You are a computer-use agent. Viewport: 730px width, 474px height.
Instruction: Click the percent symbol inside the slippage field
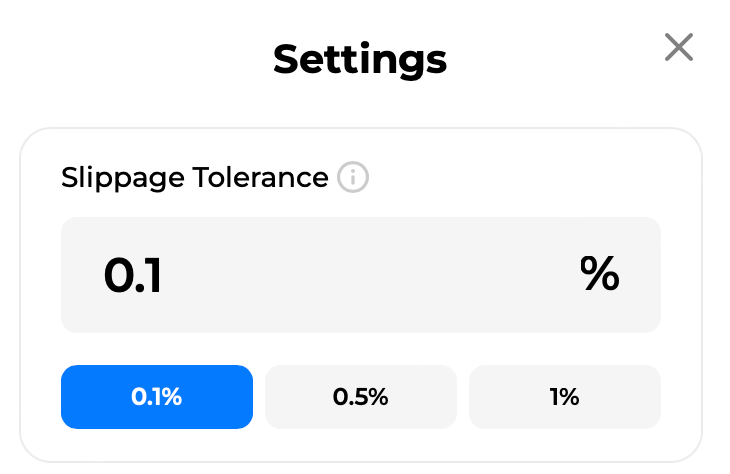pos(600,273)
